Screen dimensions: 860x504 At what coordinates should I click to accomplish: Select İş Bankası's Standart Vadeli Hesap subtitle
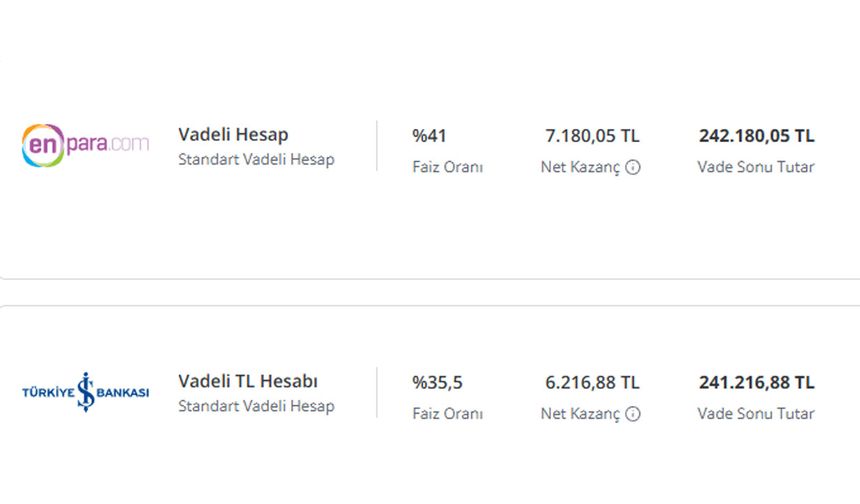coord(256,406)
